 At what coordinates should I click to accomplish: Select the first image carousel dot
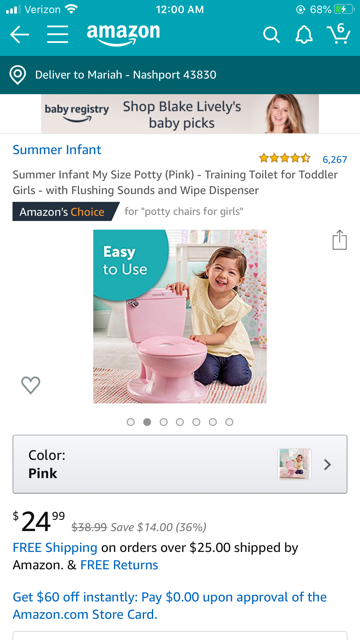pyautogui.click(x=131, y=422)
